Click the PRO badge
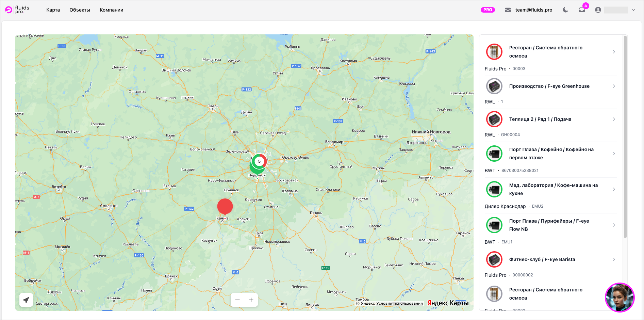The image size is (644, 320). (488, 10)
